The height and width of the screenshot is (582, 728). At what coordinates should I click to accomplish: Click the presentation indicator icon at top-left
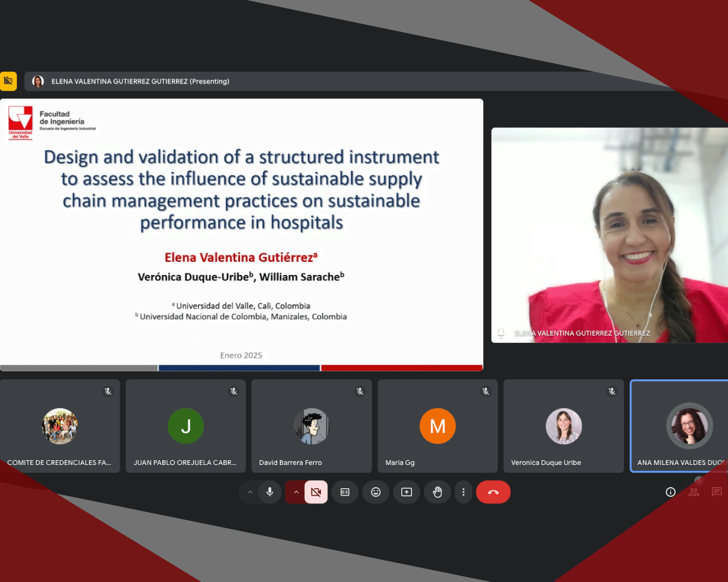point(8,81)
